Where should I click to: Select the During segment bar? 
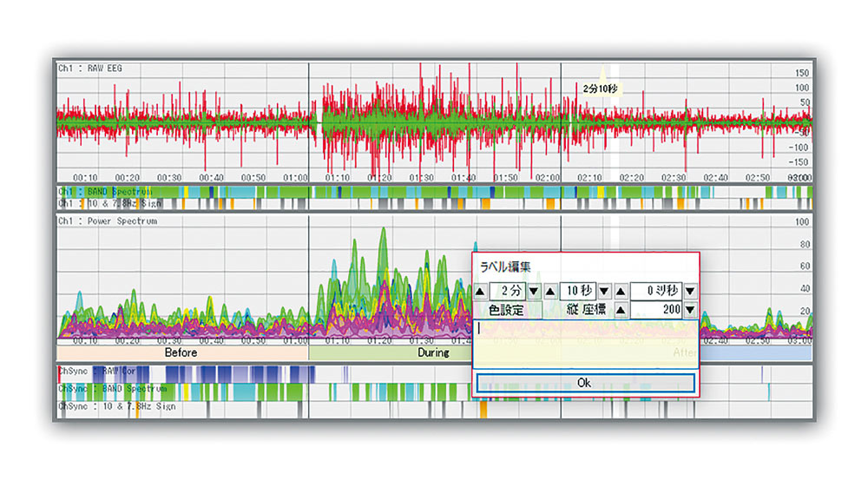pos(391,353)
